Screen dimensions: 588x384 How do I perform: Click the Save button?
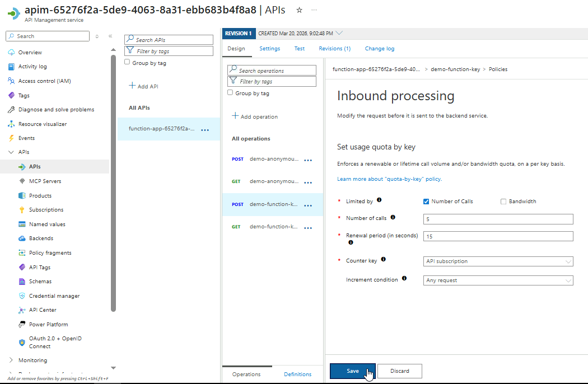352,371
